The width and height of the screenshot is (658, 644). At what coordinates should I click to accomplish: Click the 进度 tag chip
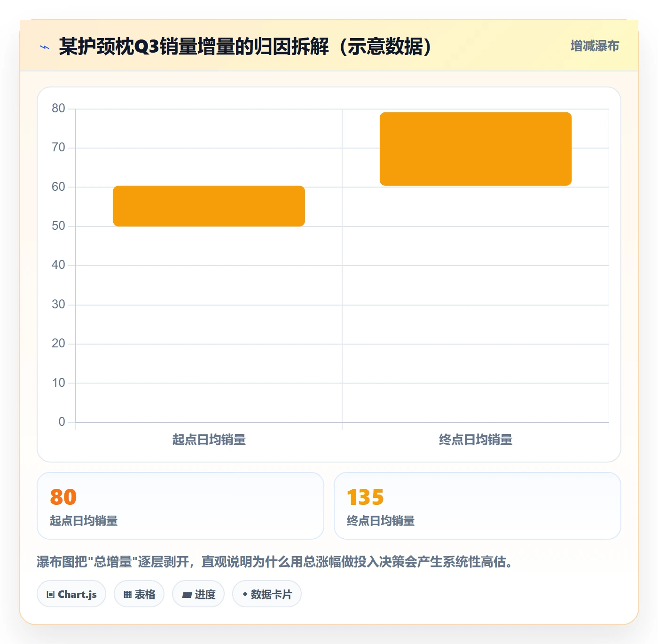[198, 594]
